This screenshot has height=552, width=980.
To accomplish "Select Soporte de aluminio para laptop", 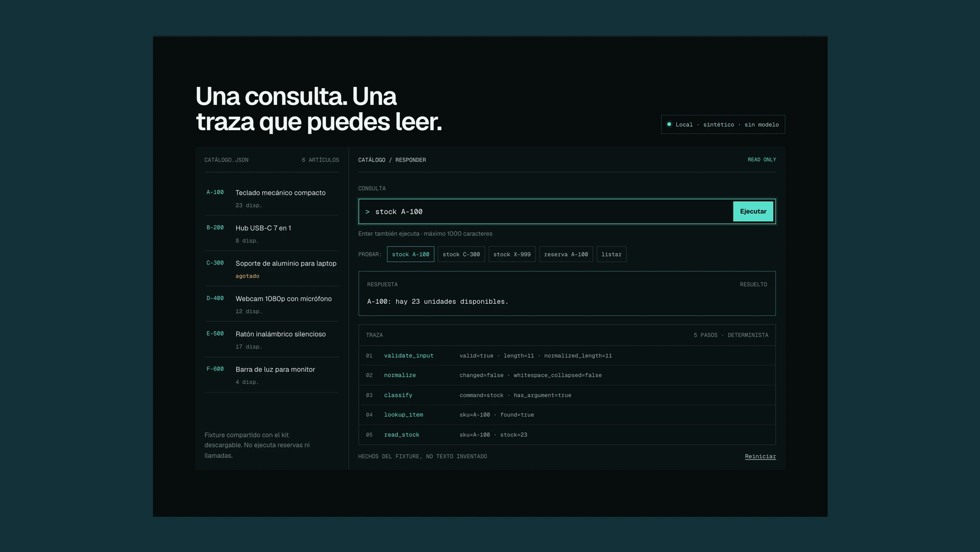I will click(271, 269).
